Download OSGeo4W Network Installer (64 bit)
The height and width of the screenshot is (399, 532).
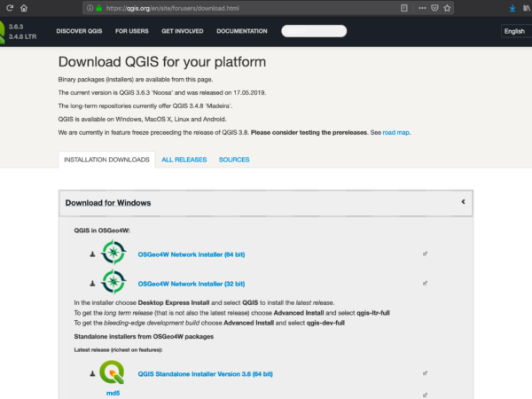click(x=192, y=254)
